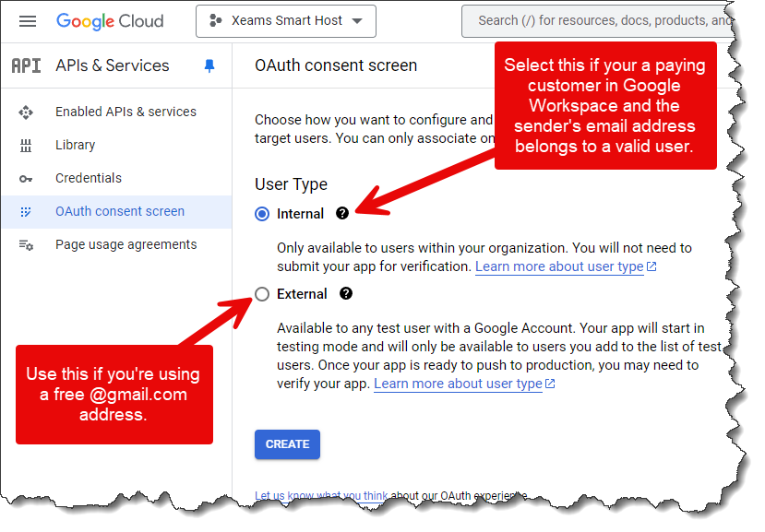Click the API icon beside APIs & Services
This screenshot has width=765, height=532.
pos(27,65)
